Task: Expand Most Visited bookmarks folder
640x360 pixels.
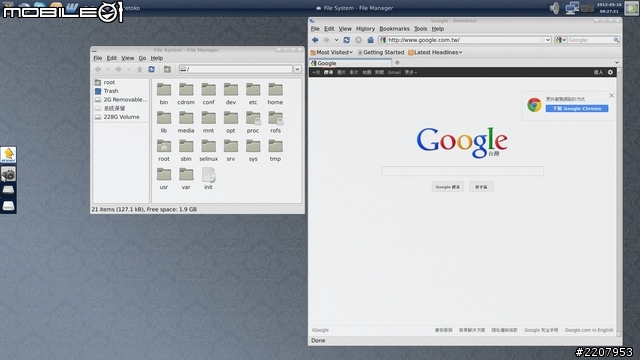Action: point(331,52)
